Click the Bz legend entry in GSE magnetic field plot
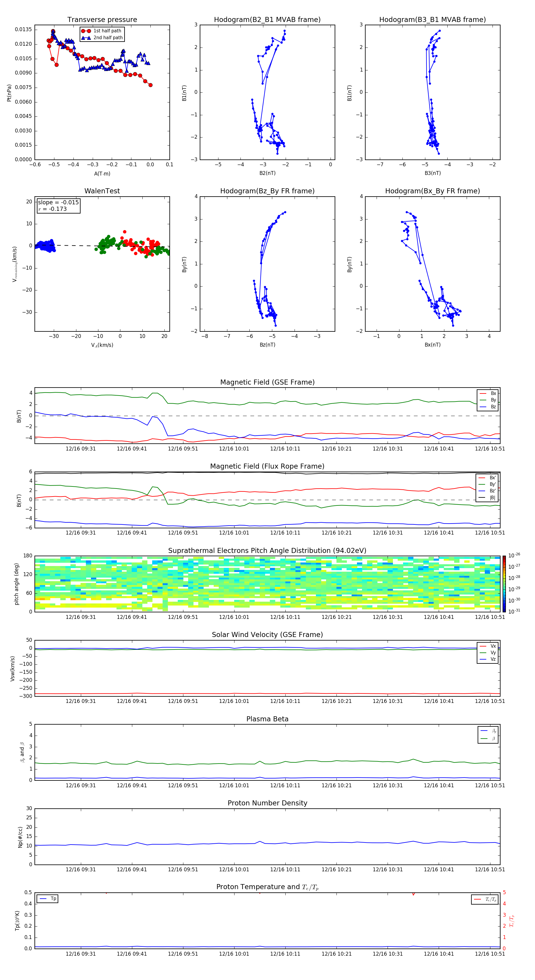Viewport: 535px width, 980px height. 488,407
